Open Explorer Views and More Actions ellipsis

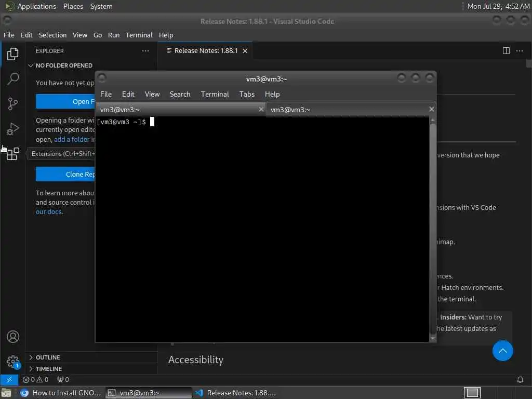click(x=145, y=51)
